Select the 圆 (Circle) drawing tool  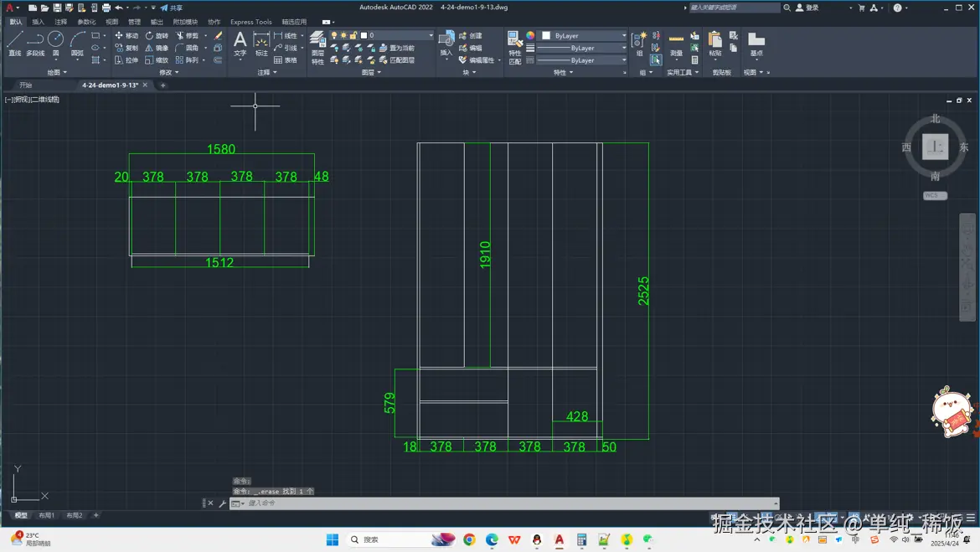pyautogui.click(x=55, y=44)
